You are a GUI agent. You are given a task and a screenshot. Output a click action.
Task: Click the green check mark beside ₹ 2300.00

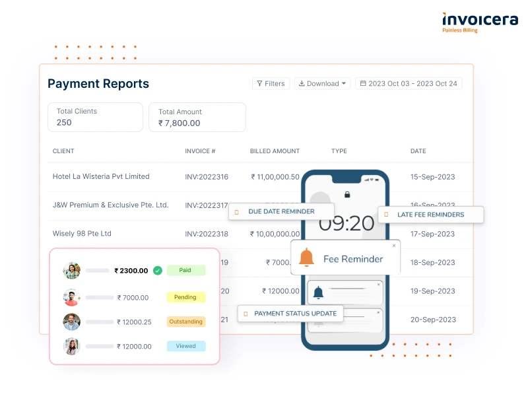click(x=158, y=271)
